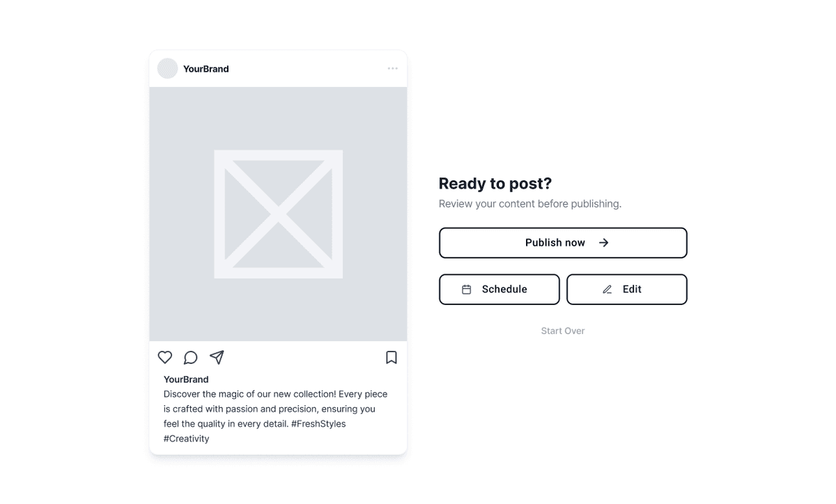Click the Ready to post heading
Screen dimensions: 836x504
pyautogui.click(x=495, y=183)
